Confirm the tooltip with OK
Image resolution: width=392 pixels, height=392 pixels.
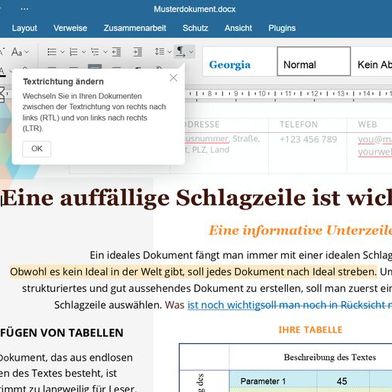coord(37,149)
